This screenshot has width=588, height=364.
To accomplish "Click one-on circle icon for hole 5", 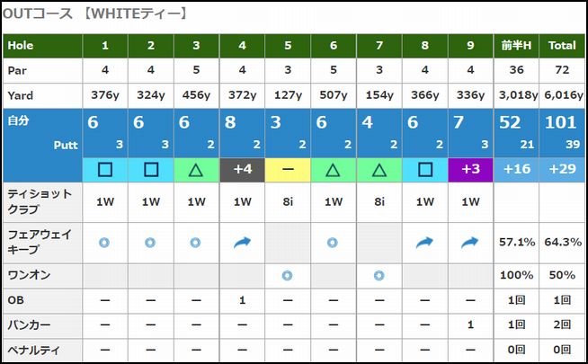I will point(288,275).
